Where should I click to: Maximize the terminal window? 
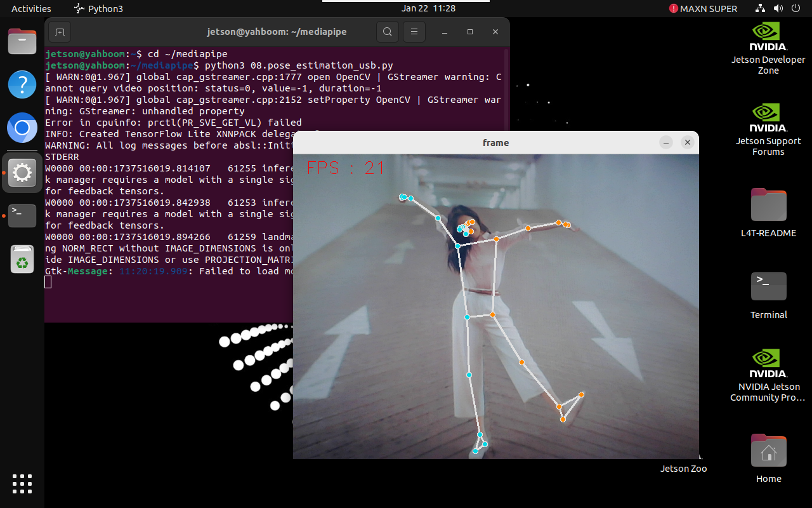click(x=470, y=32)
